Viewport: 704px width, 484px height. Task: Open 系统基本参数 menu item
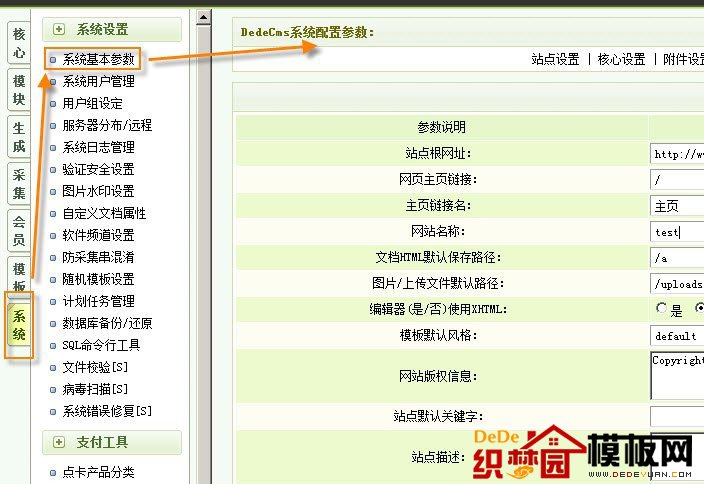pos(98,59)
